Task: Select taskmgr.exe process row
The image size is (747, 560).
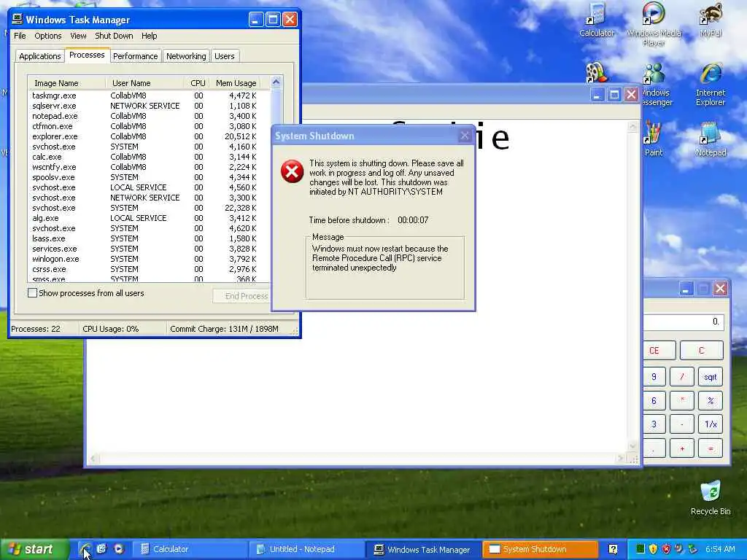Action: pos(149,96)
